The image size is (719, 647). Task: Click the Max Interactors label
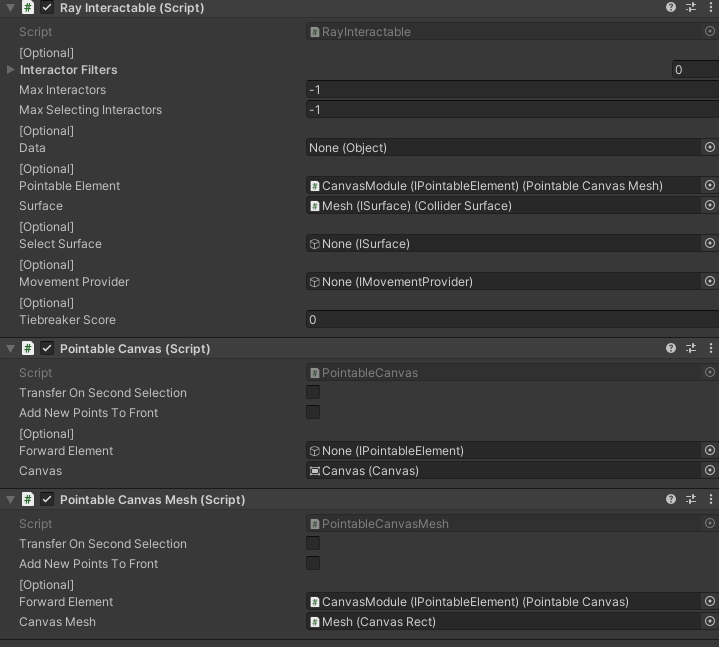[62, 89]
